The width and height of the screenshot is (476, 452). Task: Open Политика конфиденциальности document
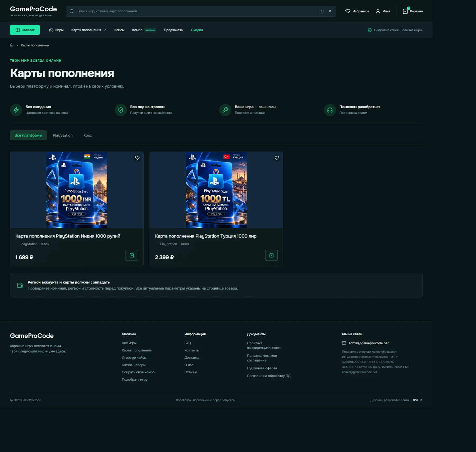pyautogui.click(x=264, y=345)
